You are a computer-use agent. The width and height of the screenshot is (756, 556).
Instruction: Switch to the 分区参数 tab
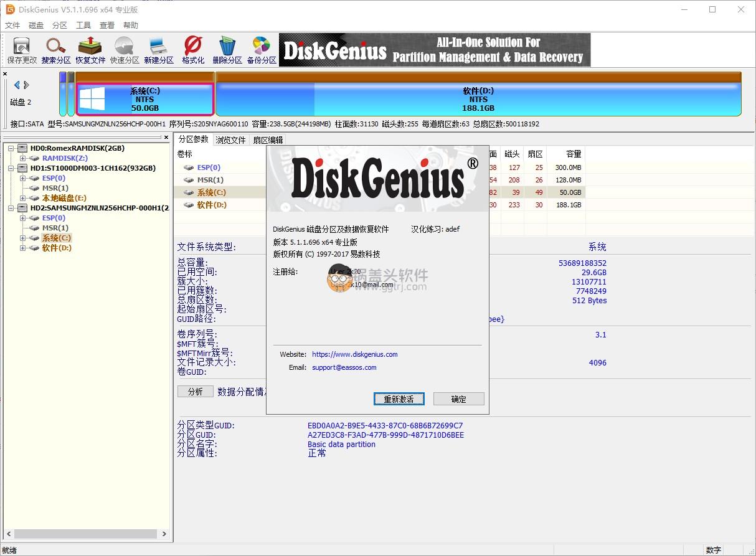pos(193,139)
